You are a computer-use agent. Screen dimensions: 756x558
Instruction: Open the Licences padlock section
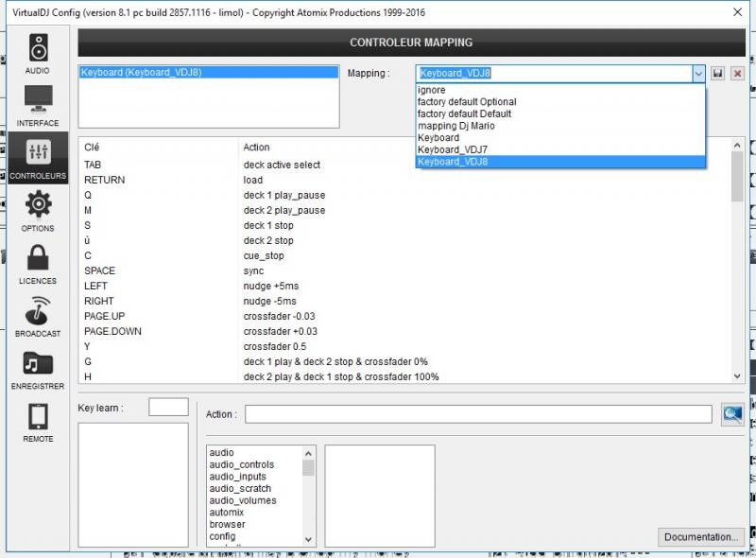click(38, 263)
